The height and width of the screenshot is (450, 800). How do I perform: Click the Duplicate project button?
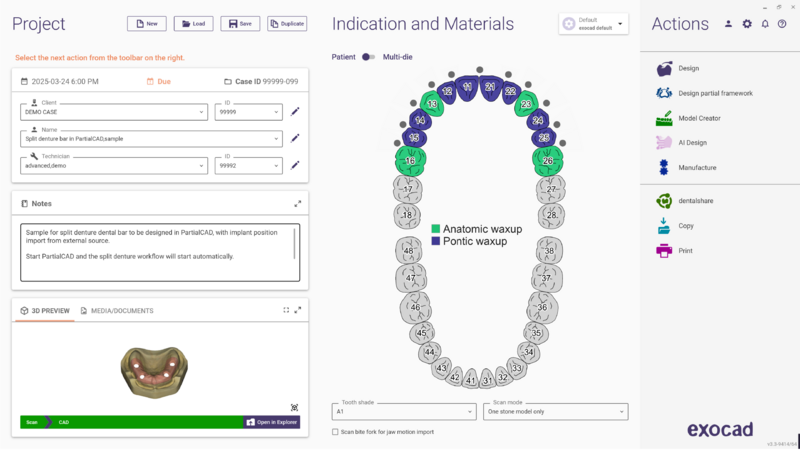click(x=287, y=24)
